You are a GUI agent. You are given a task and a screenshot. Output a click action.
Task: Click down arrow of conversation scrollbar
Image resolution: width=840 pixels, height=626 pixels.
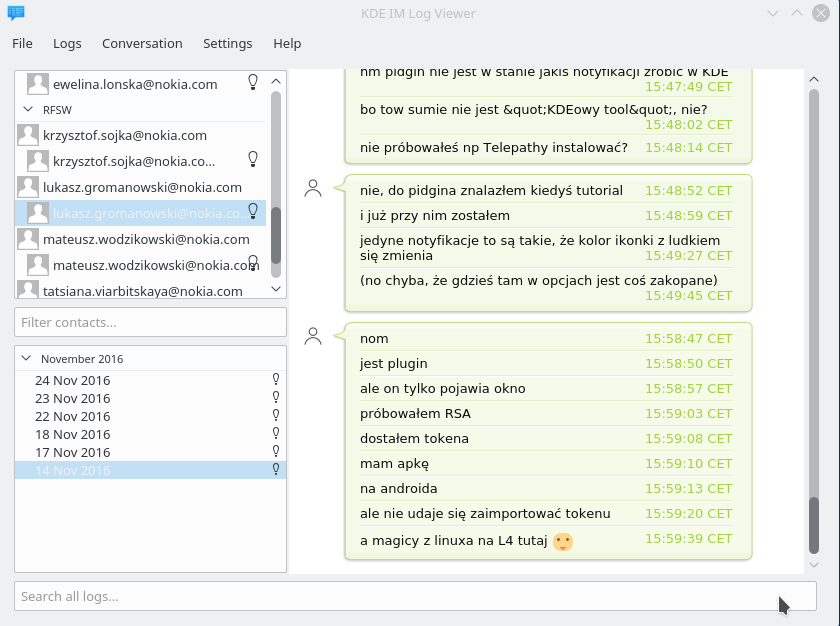tap(814, 564)
